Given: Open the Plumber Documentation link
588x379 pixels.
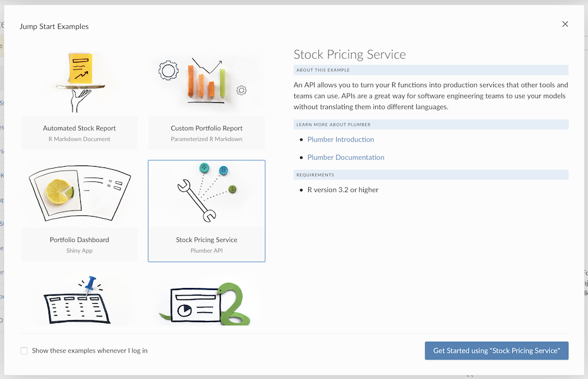Looking at the screenshot, I should click(x=345, y=157).
